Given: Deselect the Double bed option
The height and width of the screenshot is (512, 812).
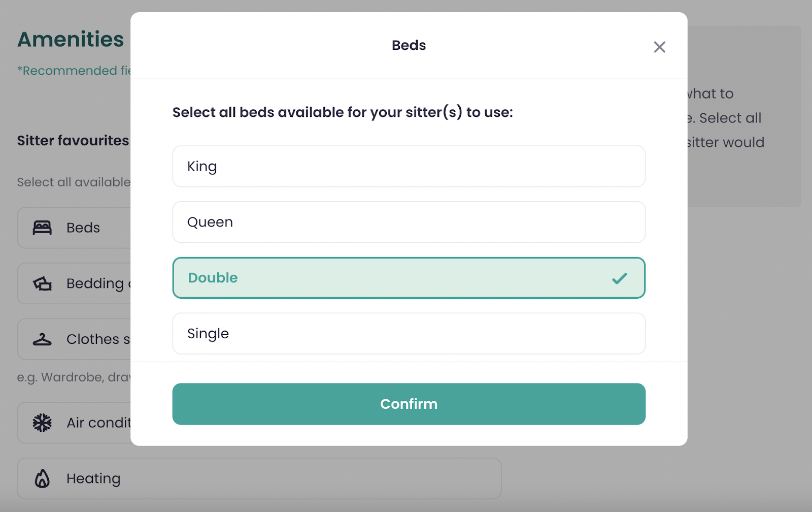Looking at the screenshot, I should tap(409, 278).
